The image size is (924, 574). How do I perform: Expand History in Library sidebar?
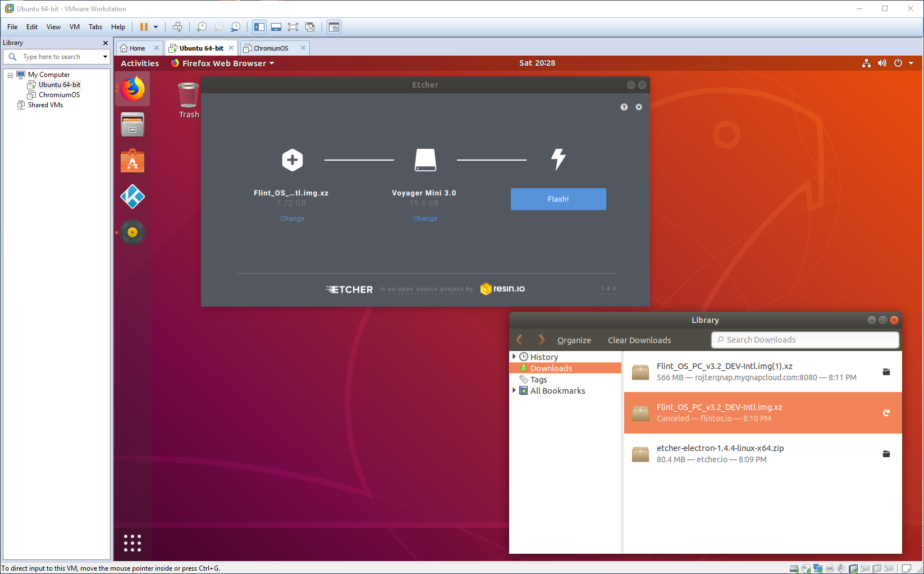[514, 357]
